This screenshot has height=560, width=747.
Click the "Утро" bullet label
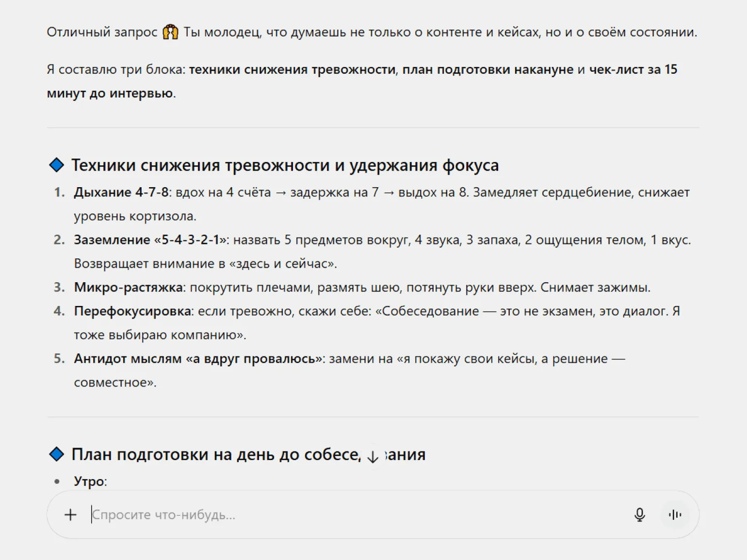[x=89, y=481]
